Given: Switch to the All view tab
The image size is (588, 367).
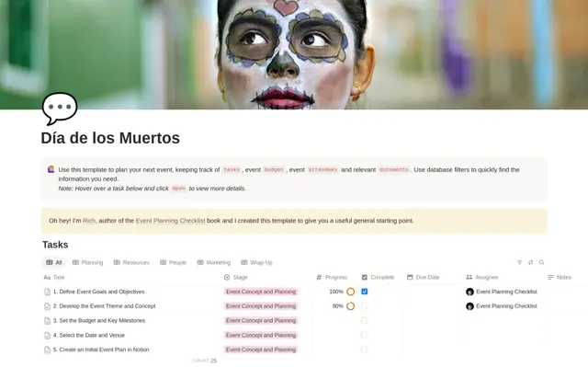Looking at the screenshot, I should tap(54, 262).
